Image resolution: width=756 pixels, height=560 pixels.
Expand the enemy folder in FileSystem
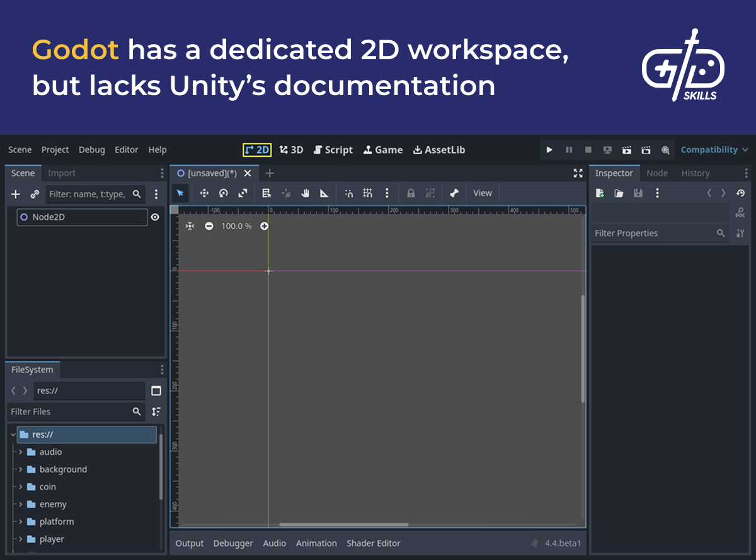[x=21, y=505]
